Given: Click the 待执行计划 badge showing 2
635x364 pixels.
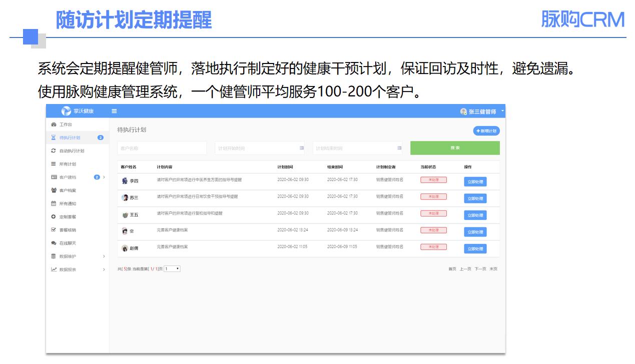Looking at the screenshot, I should click(101, 137).
